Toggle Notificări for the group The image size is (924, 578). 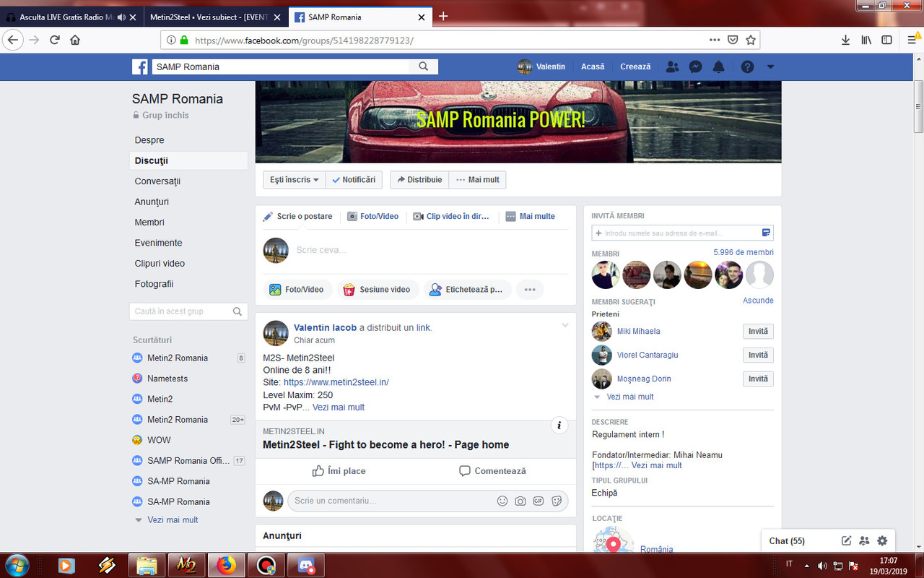pyautogui.click(x=354, y=179)
